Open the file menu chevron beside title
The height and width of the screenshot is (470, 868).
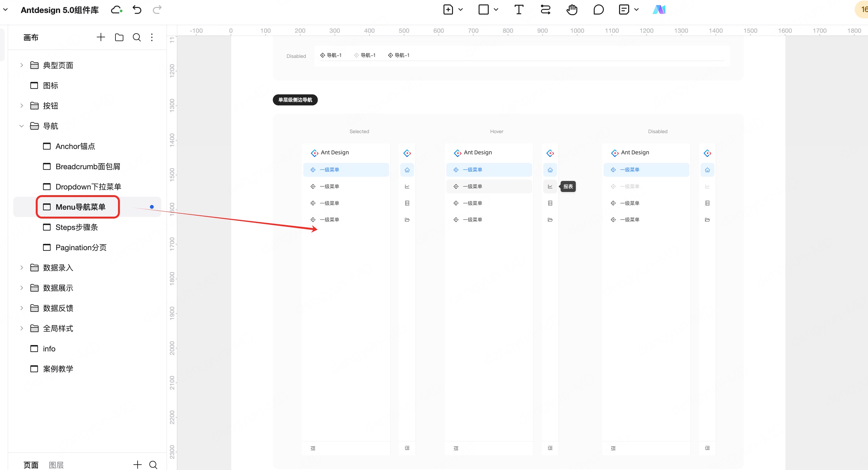(5, 10)
